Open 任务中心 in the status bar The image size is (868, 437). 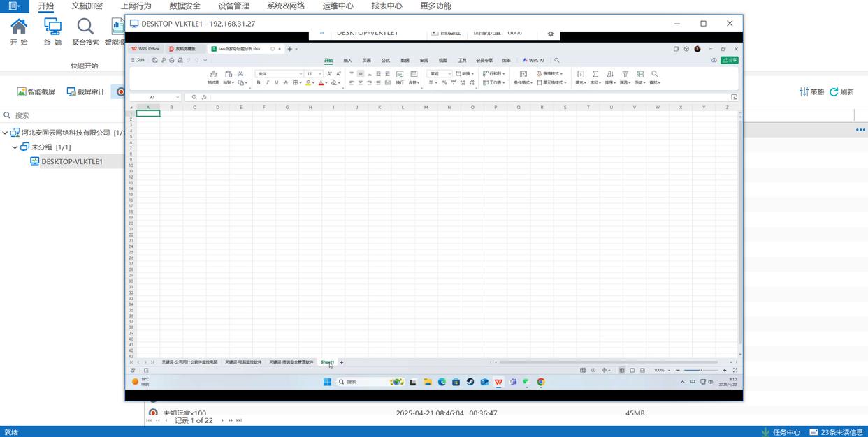point(781,432)
